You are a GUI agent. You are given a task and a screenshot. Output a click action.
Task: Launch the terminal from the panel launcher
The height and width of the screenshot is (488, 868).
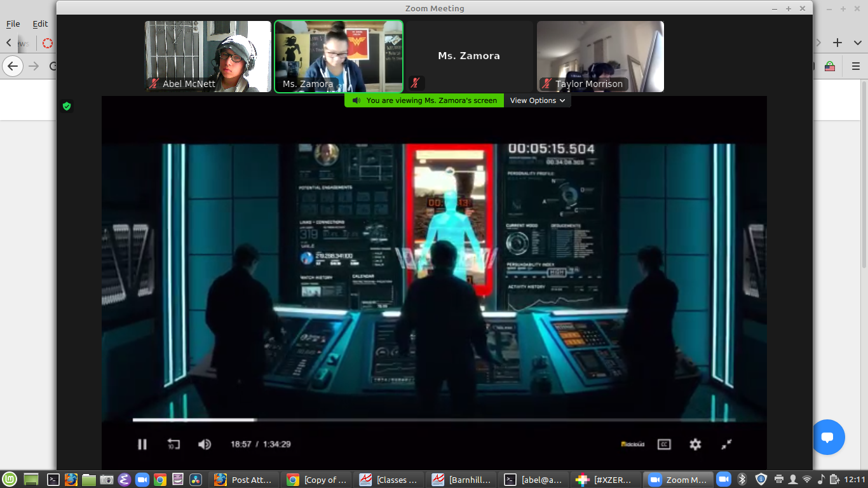[x=53, y=480]
